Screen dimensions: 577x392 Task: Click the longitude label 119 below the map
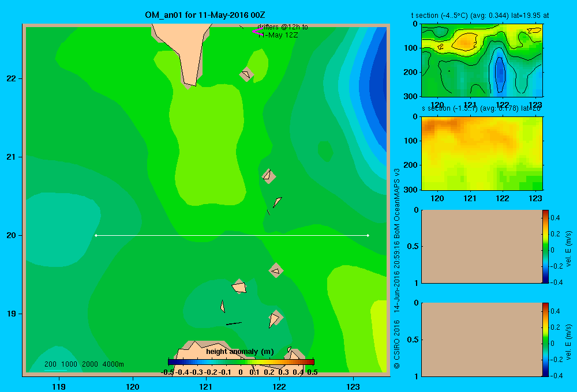[59, 386]
